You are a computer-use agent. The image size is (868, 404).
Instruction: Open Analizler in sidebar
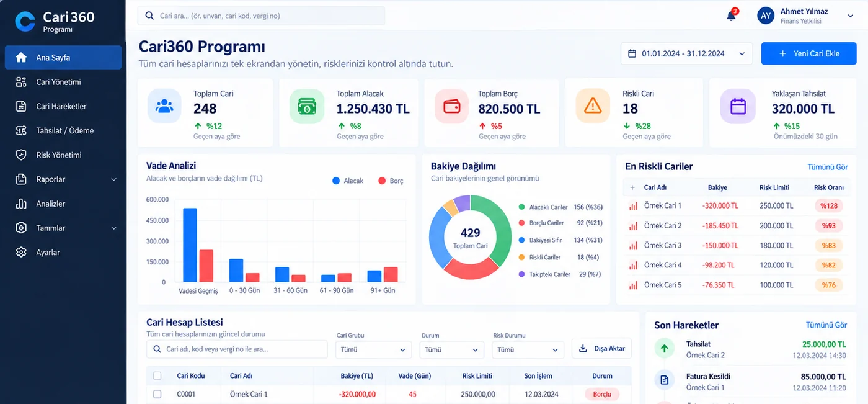pyautogui.click(x=63, y=204)
